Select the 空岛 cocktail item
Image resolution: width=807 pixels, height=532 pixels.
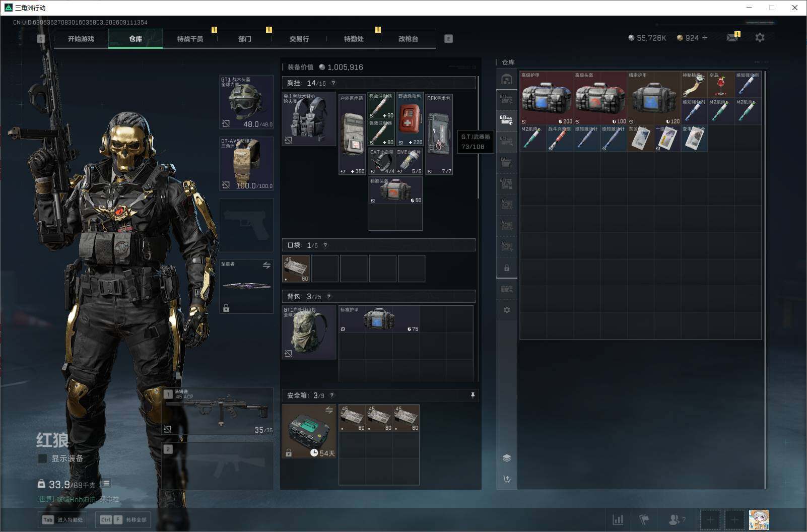pyautogui.click(x=721, y=85)
